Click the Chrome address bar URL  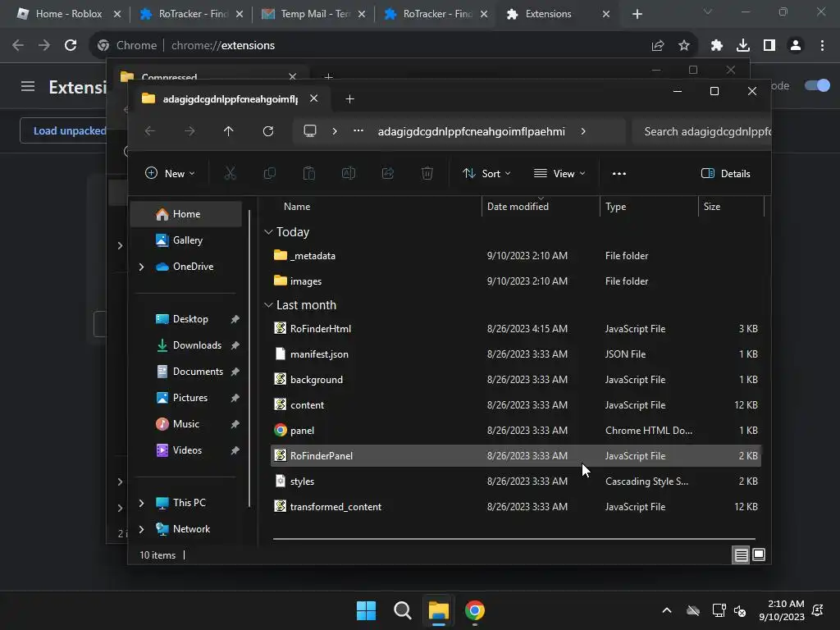[x=222, y=46]
